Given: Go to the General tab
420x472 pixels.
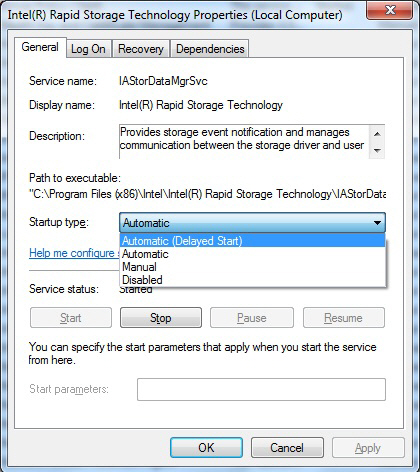Looking at the screenshot, I should point(40,47).
